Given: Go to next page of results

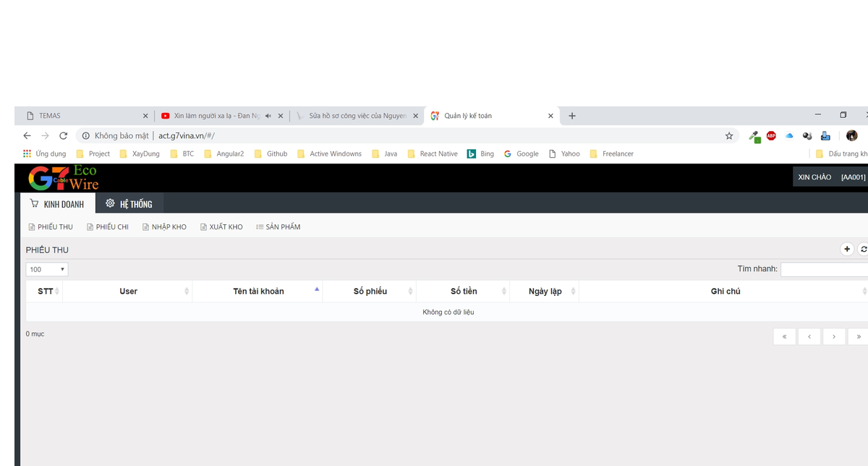Looking at the screenshot, I should pos(834,336).
